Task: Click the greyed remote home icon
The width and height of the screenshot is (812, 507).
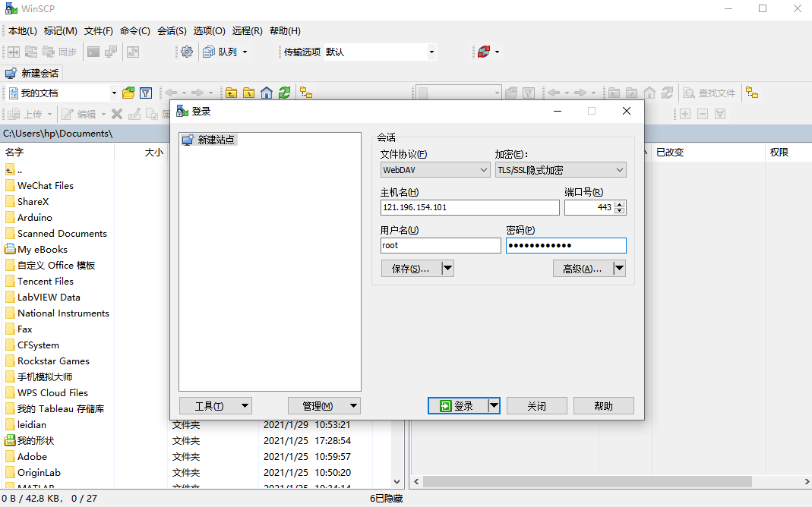Action: pyautogui.click(x=649, y=93)
